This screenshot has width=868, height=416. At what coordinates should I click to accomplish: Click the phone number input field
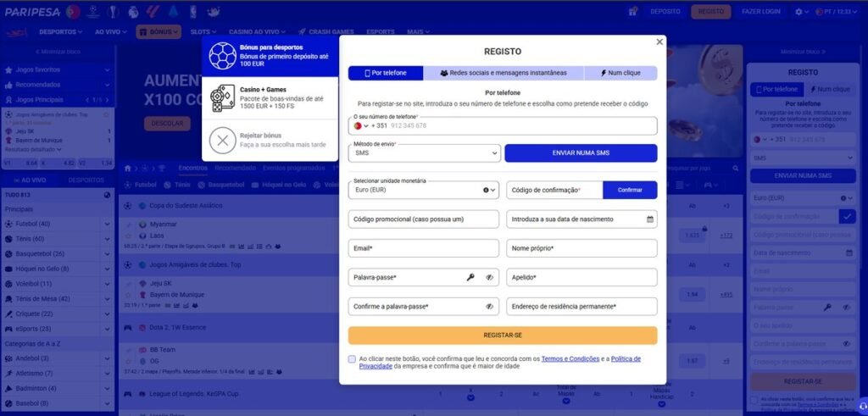coord(503,125)
